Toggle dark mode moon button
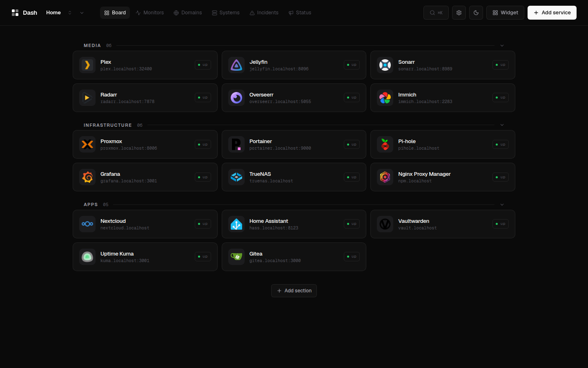This screenshot has height=368, width=588. pyautogui.click(x=476, y=13)
